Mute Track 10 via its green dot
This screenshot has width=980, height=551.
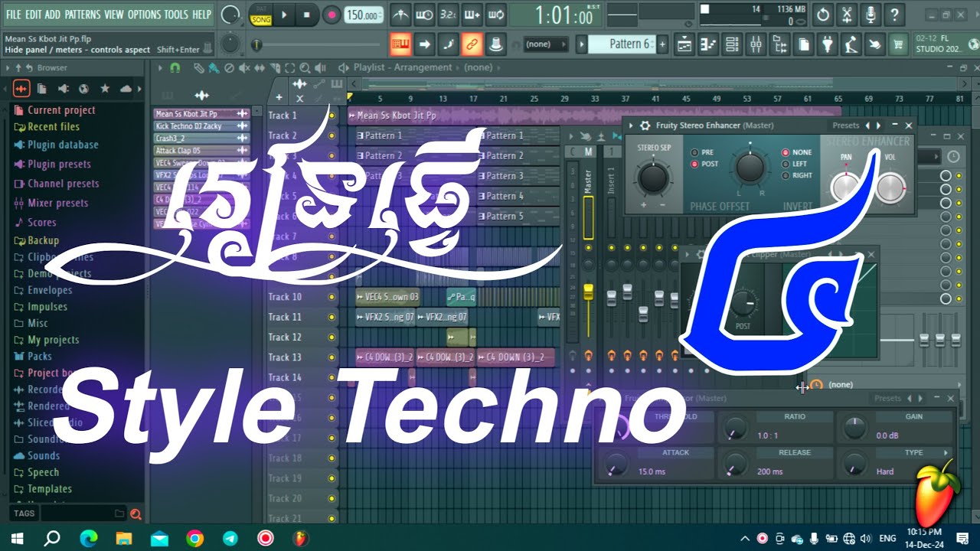[332, 297]
